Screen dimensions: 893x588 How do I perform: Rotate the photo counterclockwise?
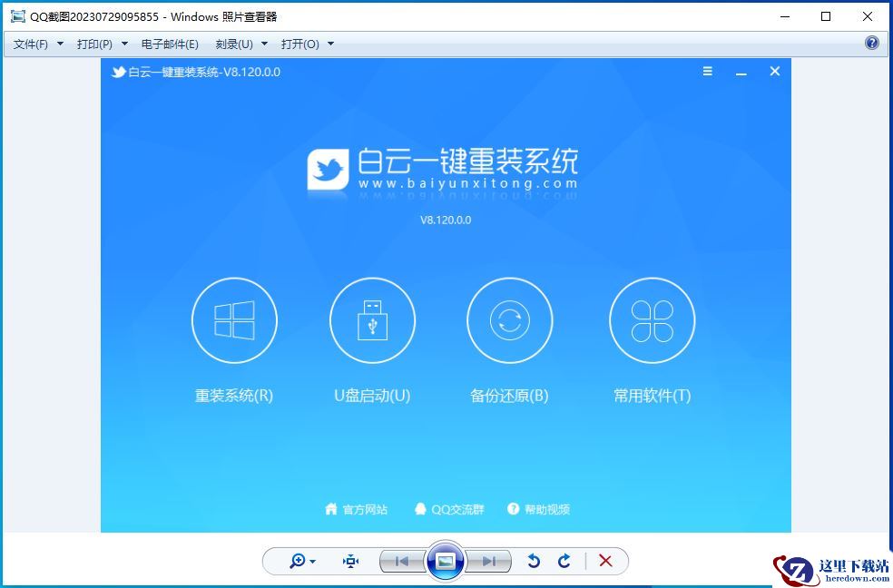point(534,562)
